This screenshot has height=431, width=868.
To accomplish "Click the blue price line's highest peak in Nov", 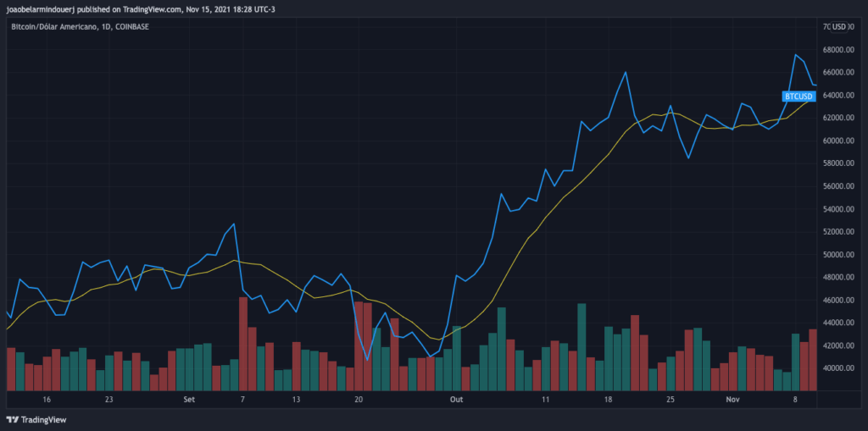I will [795, 56].
